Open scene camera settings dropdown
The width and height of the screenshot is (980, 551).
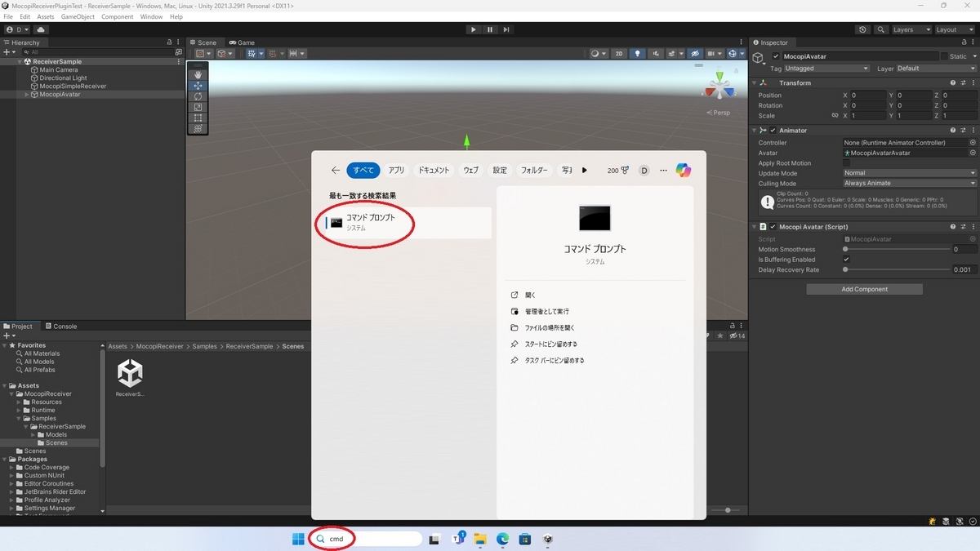(716, 54)
